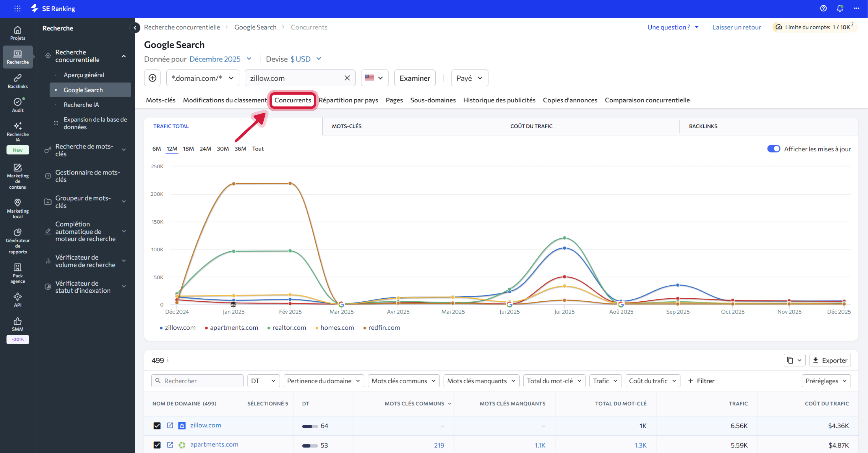Image resolution: width=868 pixels, height=453 pixels.
Task: Open Projets from the left sidebar
Action: coord(17,32)
